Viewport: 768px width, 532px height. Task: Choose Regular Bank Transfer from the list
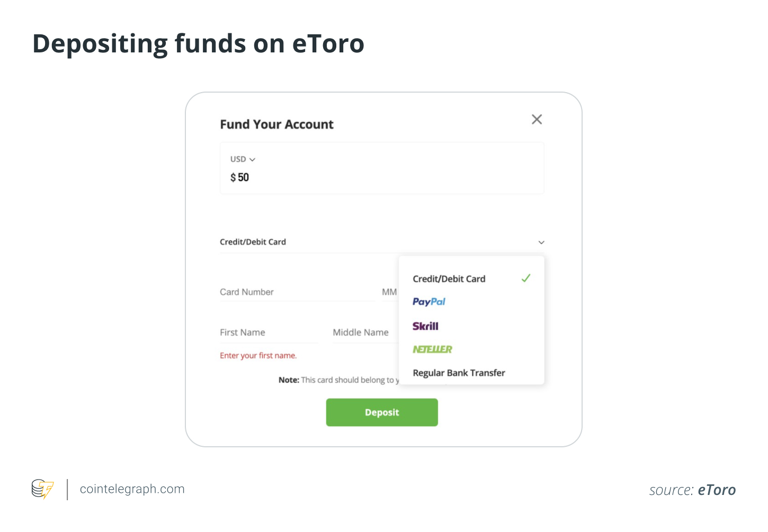pyautogui.click(x=459, y=373)
